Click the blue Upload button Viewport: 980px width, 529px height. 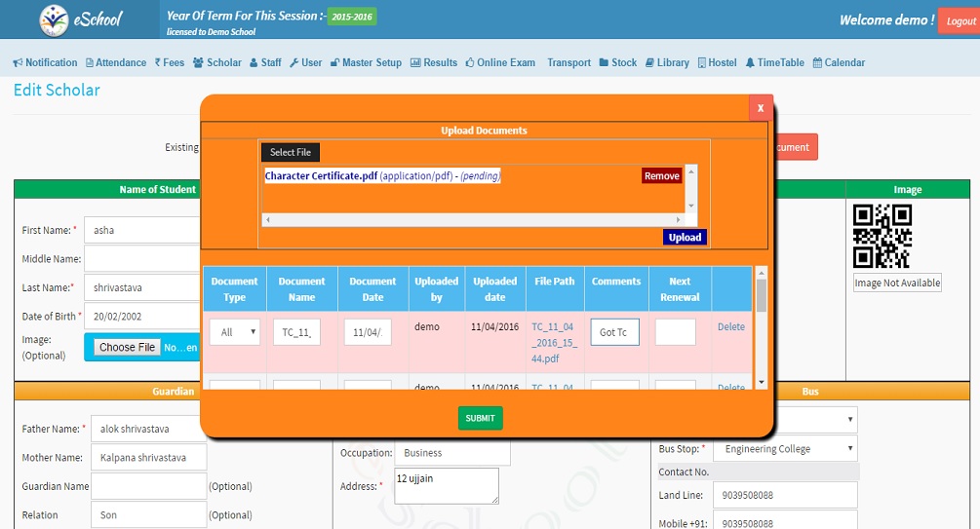(x=685, y=237)
